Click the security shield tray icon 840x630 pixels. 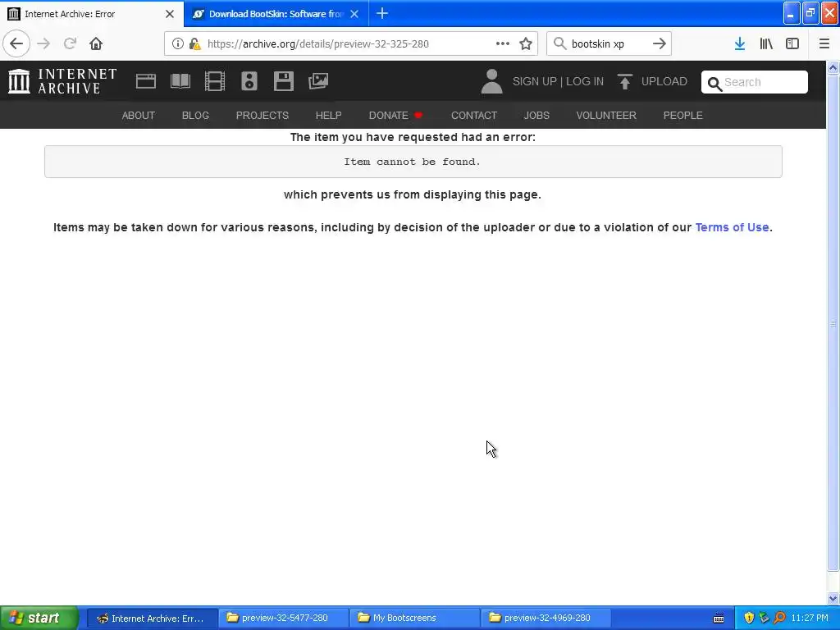(748, 618)
